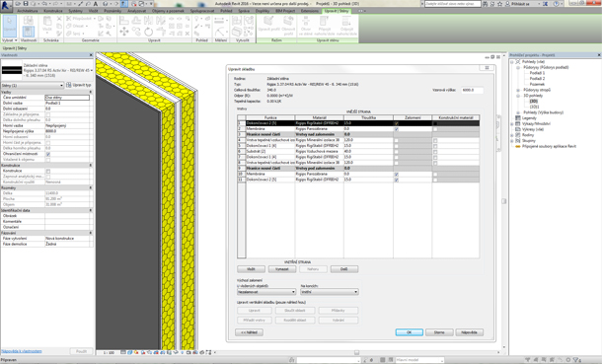
Task: Select the Legendy item in project browser
Action: click(x=529, y=118)
